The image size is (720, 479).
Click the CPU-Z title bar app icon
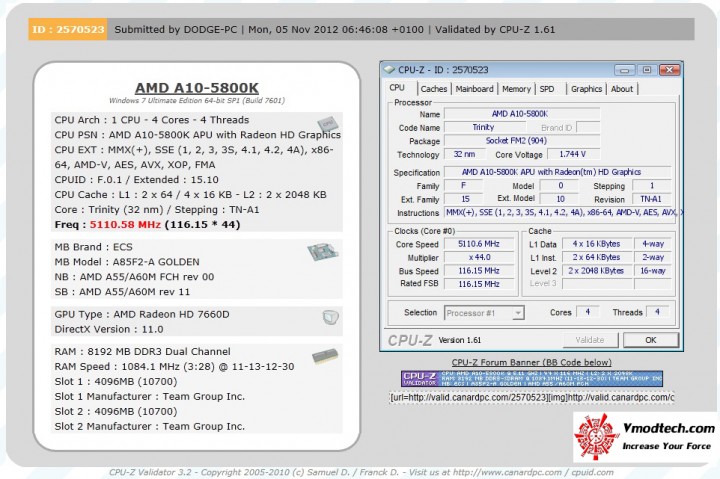coord(389,70)
